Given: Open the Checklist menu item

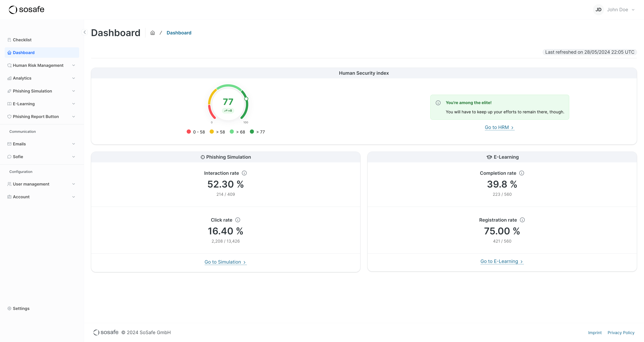Looking at the screenshot, I should pyautogui.click(x=22, y=40).
